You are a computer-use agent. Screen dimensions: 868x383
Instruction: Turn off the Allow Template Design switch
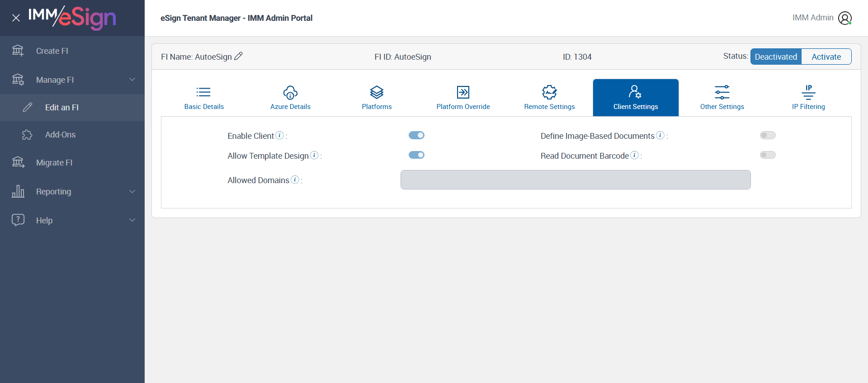416,155
